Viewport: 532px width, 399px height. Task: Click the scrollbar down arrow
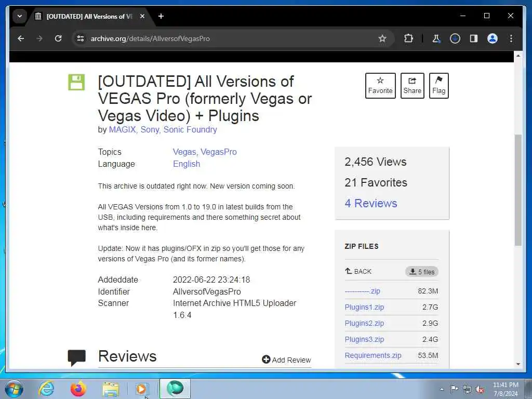click(518, 364)
